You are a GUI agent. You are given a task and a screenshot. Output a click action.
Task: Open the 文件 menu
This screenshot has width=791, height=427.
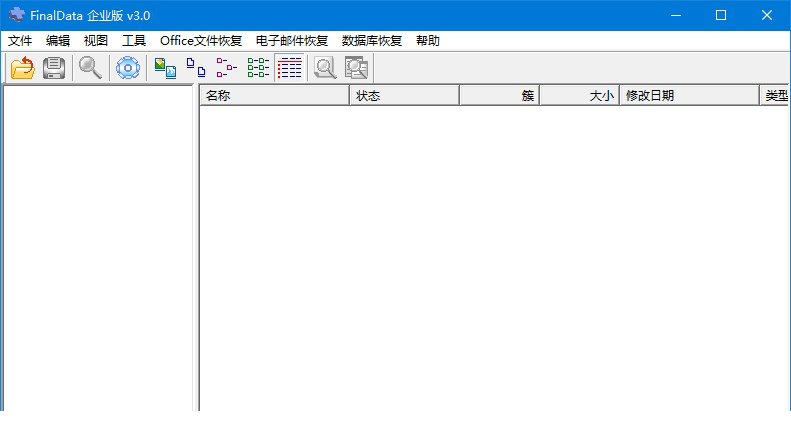coord(20,41)
